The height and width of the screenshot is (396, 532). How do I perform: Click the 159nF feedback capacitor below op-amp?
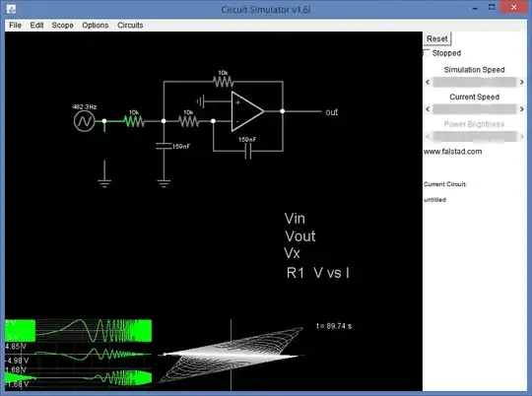tap(248, 151)
